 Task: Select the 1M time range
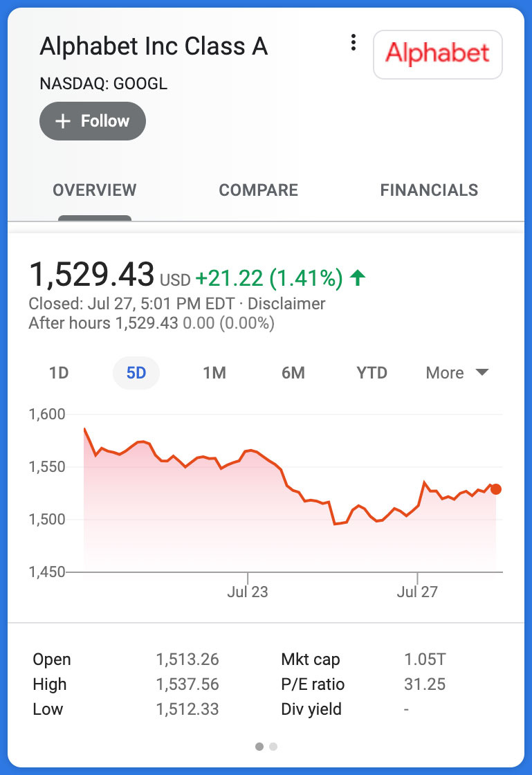click(214, 373)
